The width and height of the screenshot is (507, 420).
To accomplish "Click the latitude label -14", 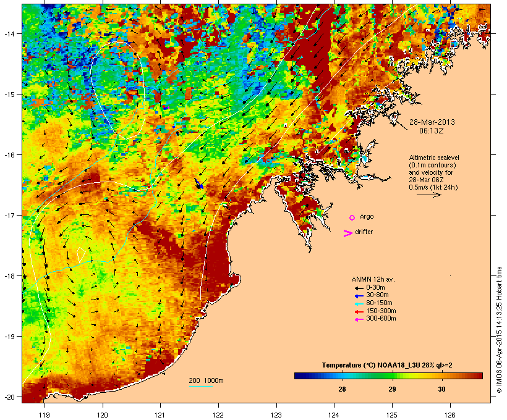I will point(9,33).
